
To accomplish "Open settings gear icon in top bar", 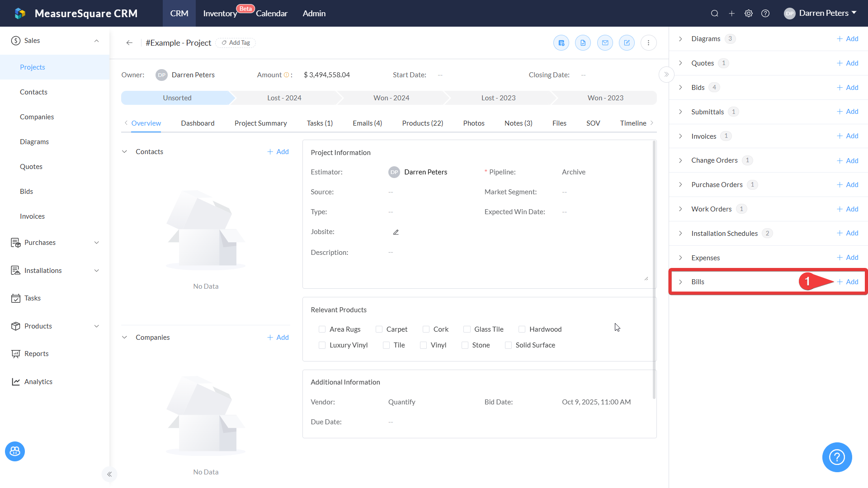I will point(749,14).
